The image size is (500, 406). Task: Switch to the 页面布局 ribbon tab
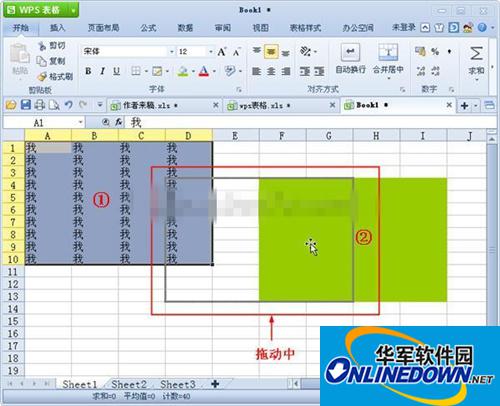coord(103,28)
